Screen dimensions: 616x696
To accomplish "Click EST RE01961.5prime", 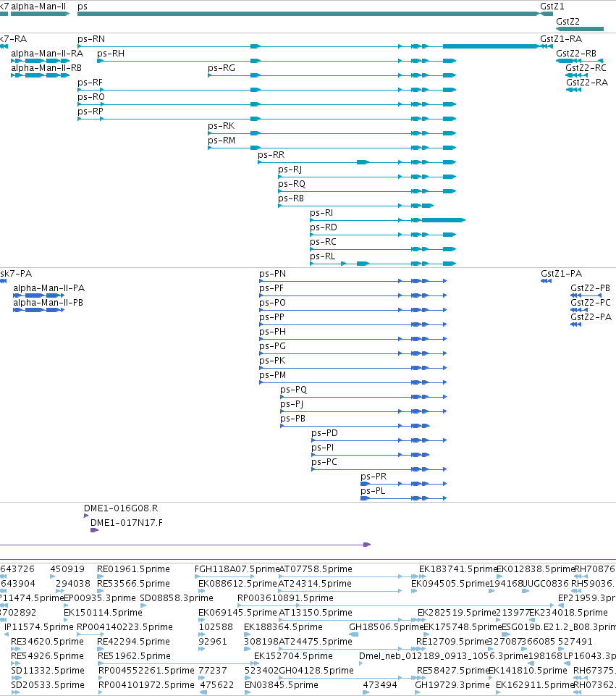I will (133, 569).
